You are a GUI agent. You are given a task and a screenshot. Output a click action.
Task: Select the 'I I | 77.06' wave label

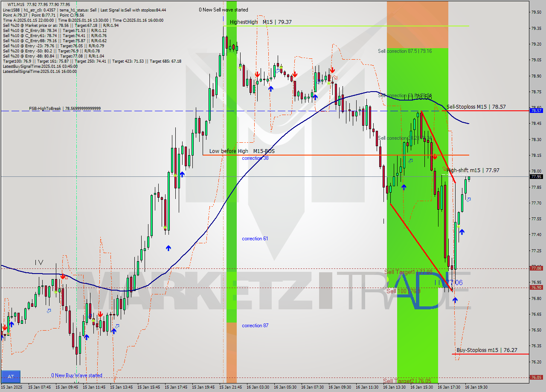448,282
